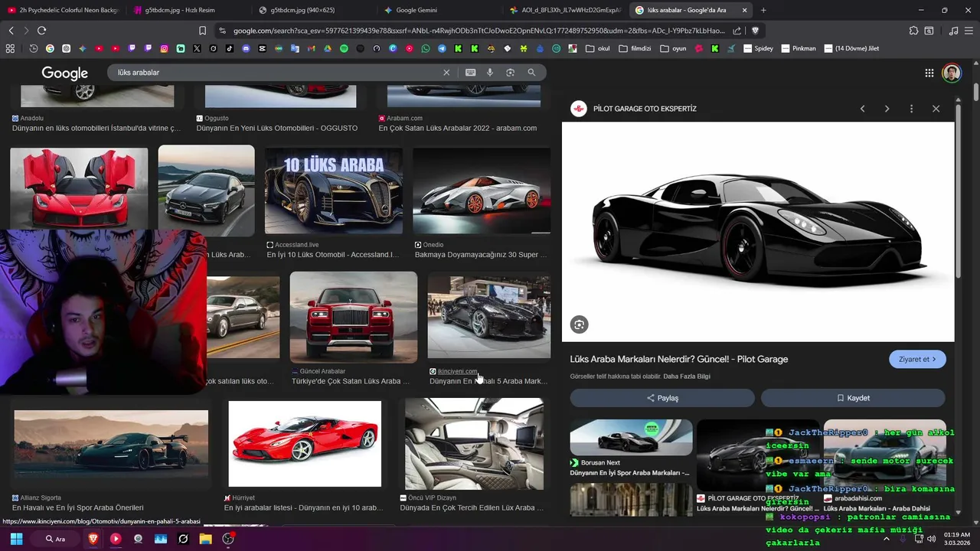The height and width of the screenshot is (551, 980).
Task: Open the TikTok bookmark
Action: [x=230, y=48]
